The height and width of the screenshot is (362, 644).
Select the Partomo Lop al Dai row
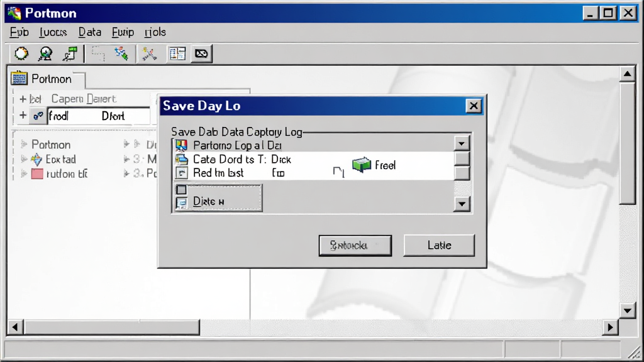314,145
